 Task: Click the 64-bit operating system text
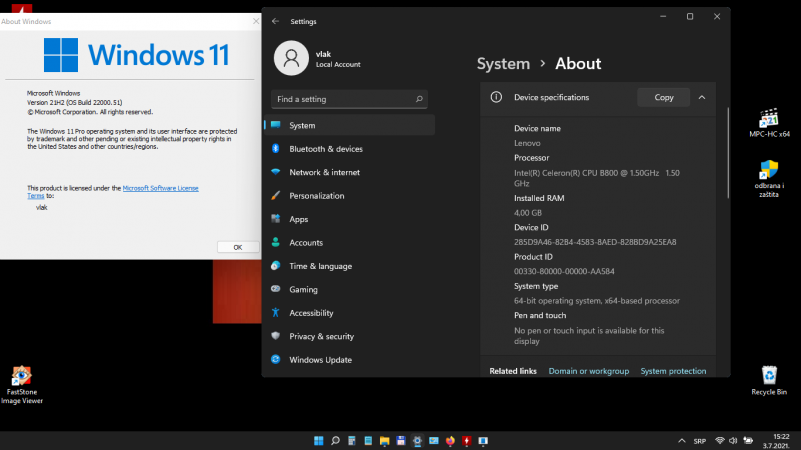(597, 301)
